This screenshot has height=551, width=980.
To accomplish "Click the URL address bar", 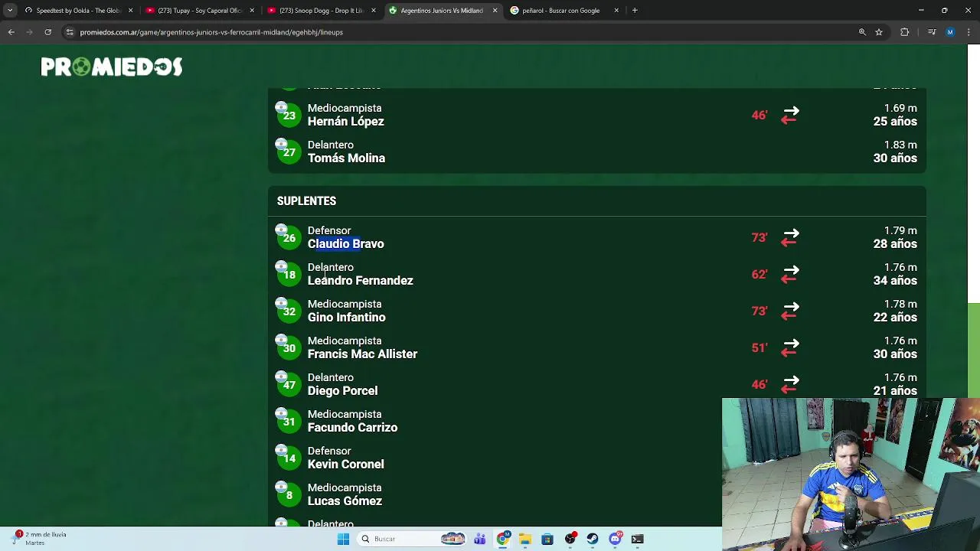I will pos(459,32).
